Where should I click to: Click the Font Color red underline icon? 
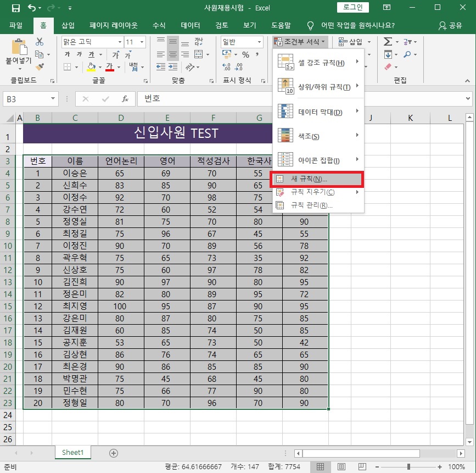pyautogui.click(x=110, y=67)
